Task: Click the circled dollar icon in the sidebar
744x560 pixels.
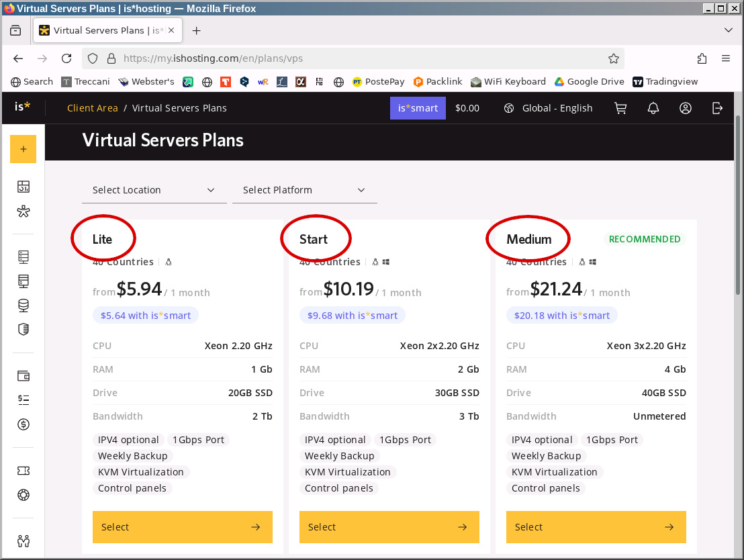Action: coord(24,424)
